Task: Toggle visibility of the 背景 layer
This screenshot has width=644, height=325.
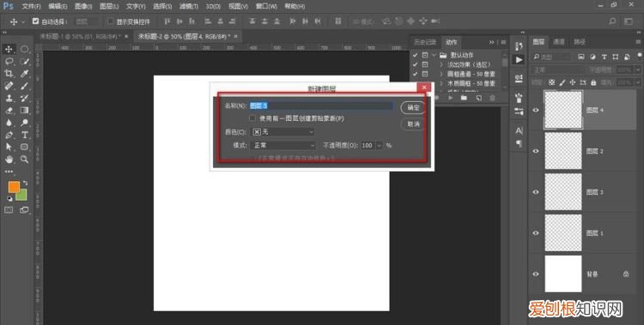Action: tap(536, 274)
